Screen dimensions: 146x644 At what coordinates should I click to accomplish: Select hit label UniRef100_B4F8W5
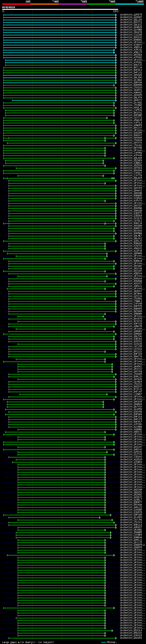131,115
